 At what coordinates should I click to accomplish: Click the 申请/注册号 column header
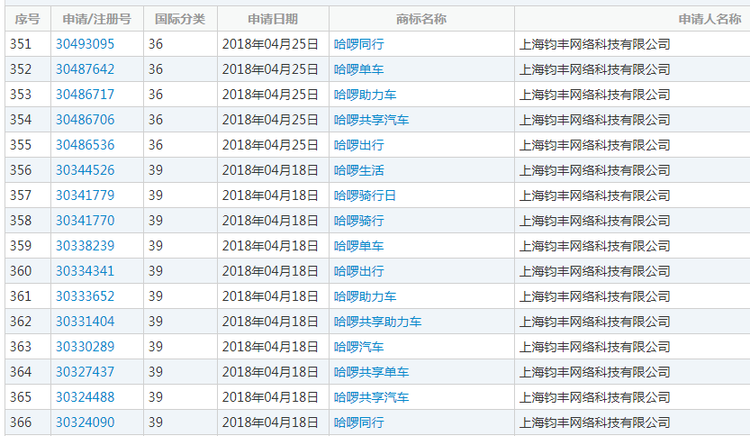pyautogui.click(x=97, y=19)
